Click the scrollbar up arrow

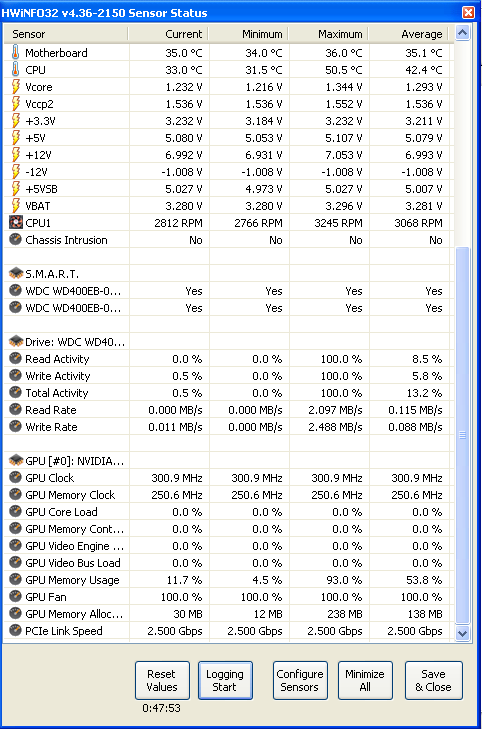(462, 33)
